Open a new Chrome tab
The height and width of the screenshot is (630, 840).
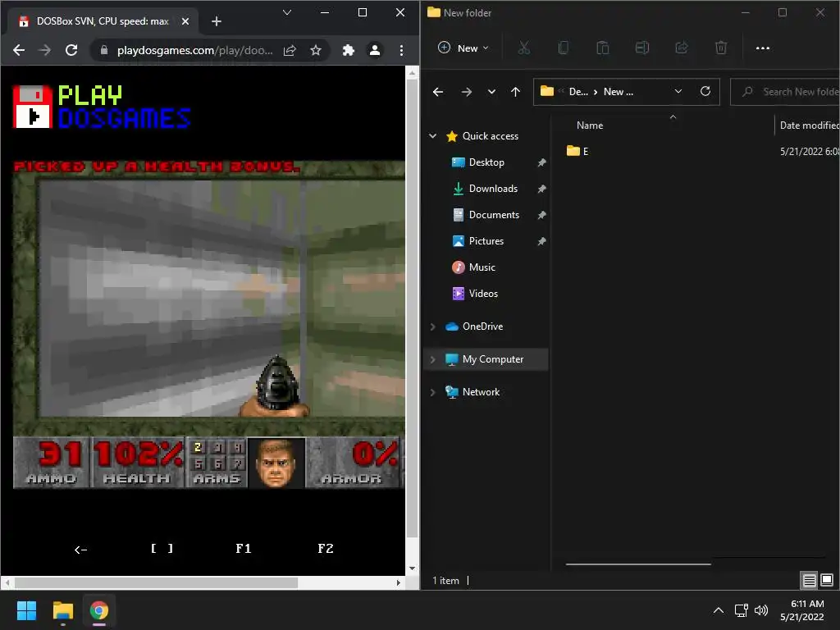217,21
